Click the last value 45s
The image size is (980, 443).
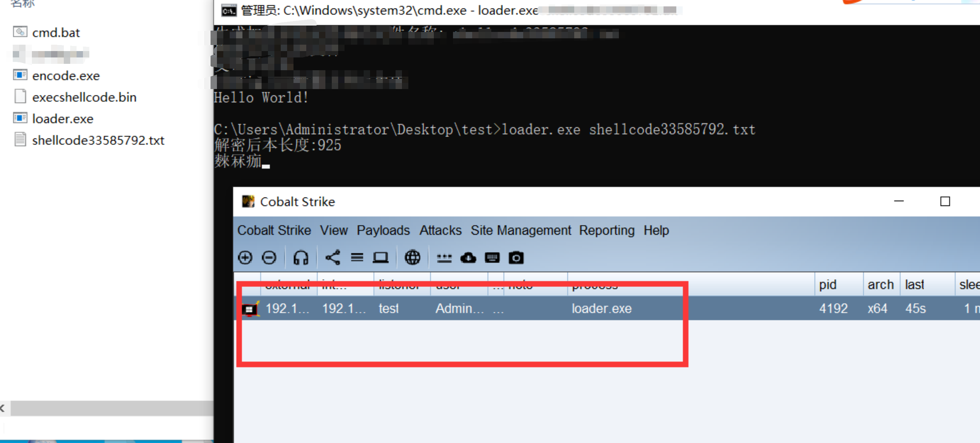(915, 308)
